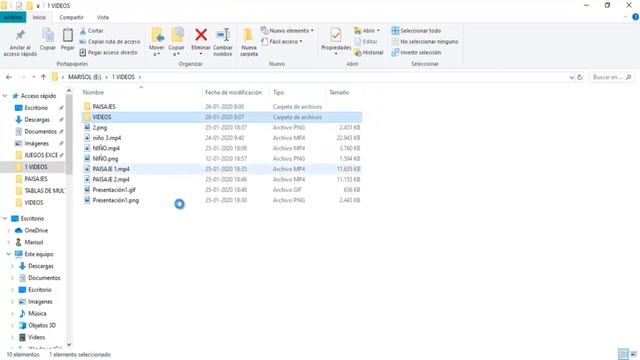The width and height of the screenshot is (640, 360).
Task: Select the VIDEOS folder row
Action: click(x=222, y=117)
